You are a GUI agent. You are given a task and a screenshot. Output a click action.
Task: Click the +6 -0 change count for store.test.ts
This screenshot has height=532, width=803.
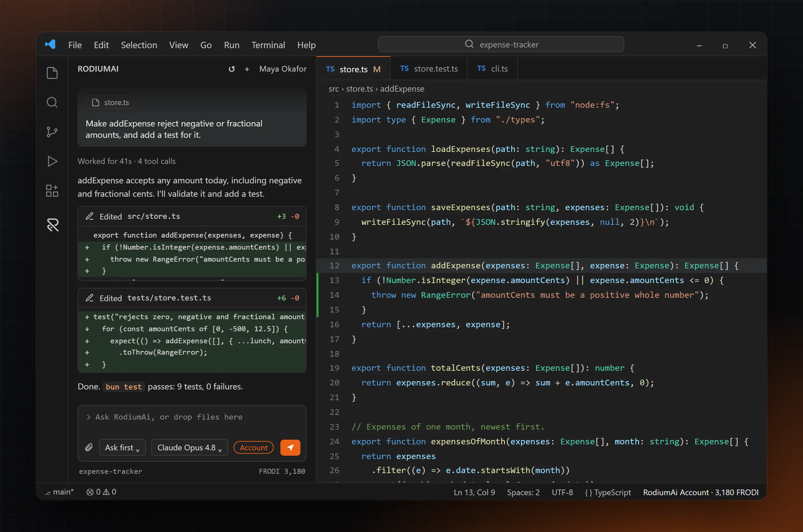tap(288, 298)
